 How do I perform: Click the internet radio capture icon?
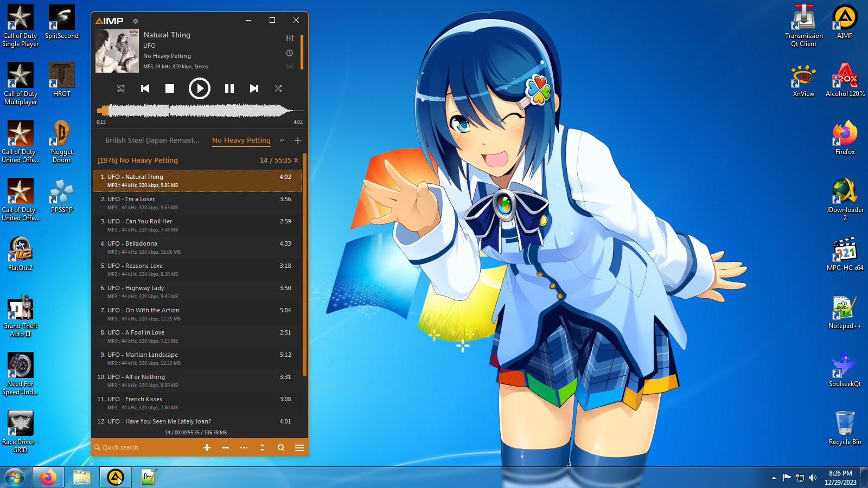(x=290, y=67)
